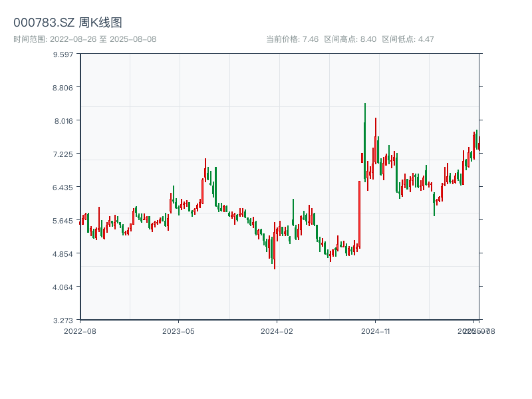The width and height of the screenshot is (532, 399).
Task: Click the 8.806 y-axis price label
Action: point(63,87)
